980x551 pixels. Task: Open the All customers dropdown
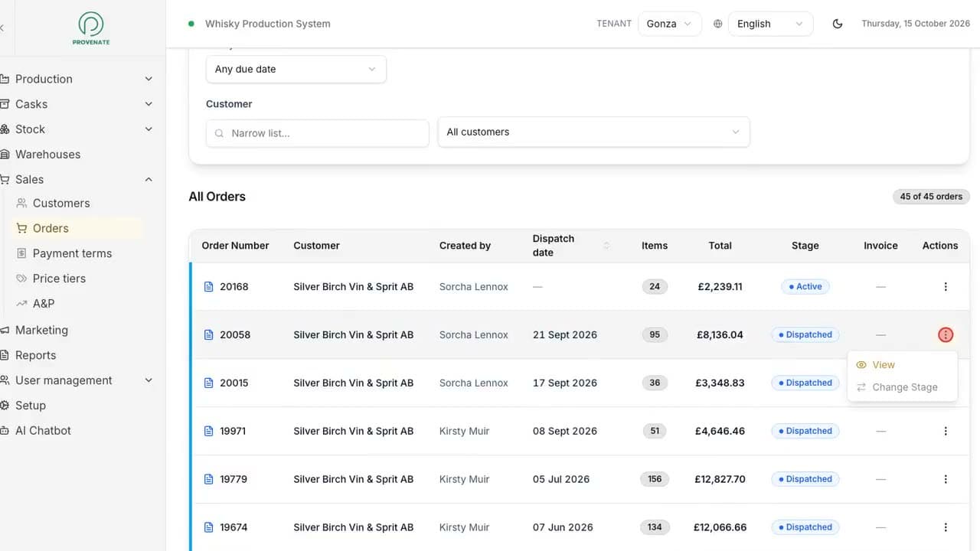pyautogui.click(x=593, y=132)
